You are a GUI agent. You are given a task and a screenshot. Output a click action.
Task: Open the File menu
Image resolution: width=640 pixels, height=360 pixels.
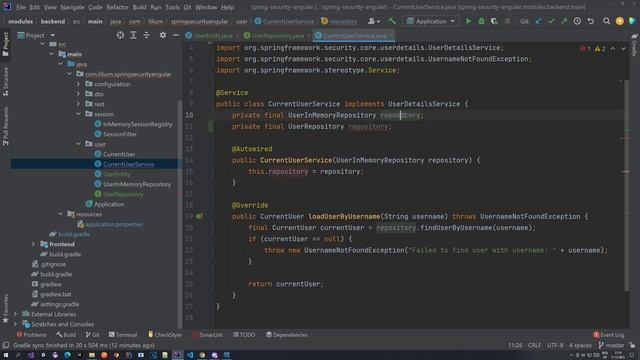(21, 7)
